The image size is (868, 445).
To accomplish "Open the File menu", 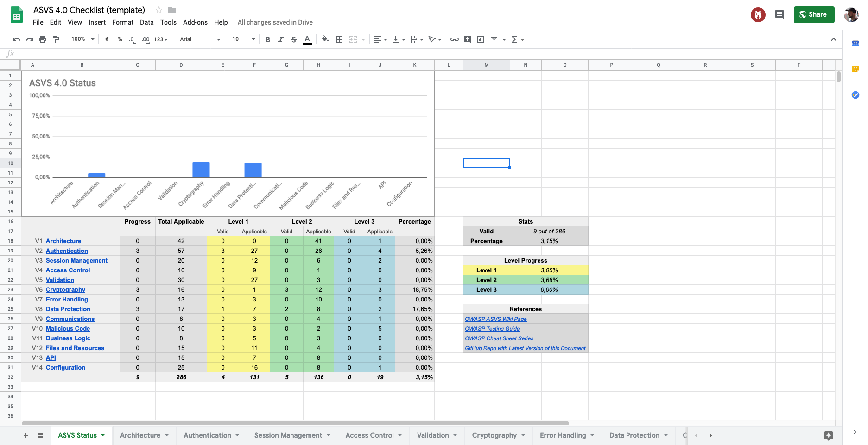I will (38, 22).
